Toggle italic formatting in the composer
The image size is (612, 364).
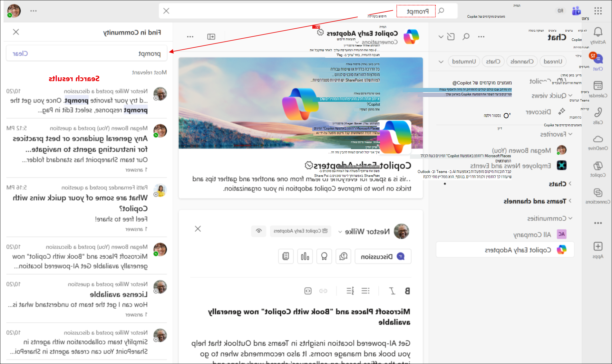click(392, 291)
